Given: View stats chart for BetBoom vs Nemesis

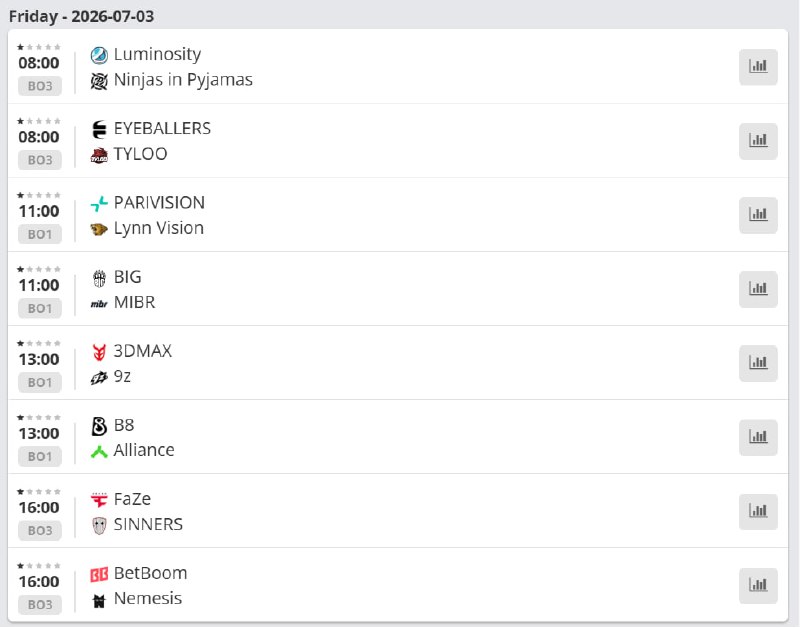Looking at the screenshot, I should tap(758, 586).
